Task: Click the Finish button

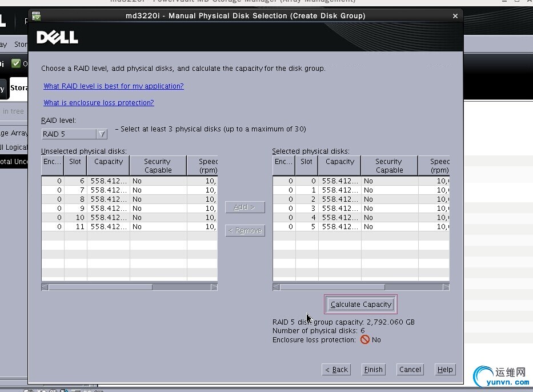Action: [x=373, y=370]
